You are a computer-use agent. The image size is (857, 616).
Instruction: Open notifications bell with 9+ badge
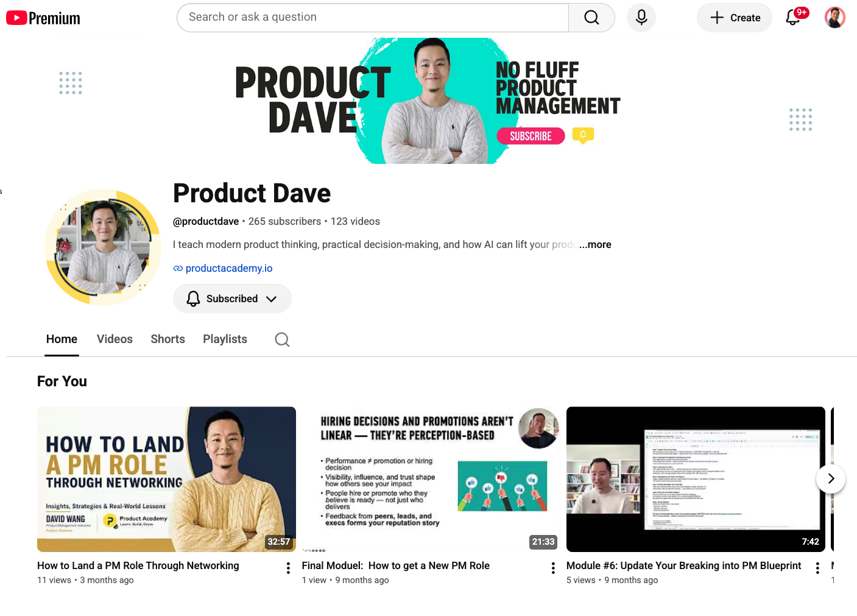click(794, 17)
